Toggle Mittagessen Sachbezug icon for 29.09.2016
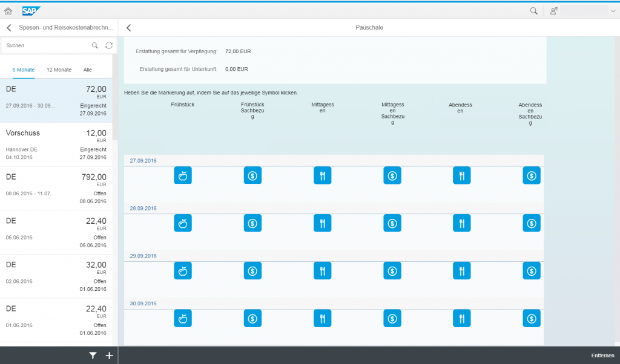Viewport: 620px width, 364px height. [392, 270]
